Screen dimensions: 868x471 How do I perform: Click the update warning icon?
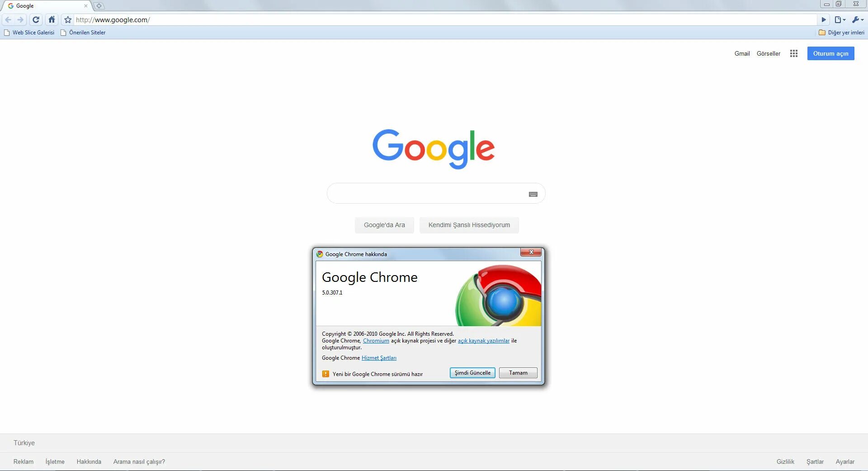[325, 374]
